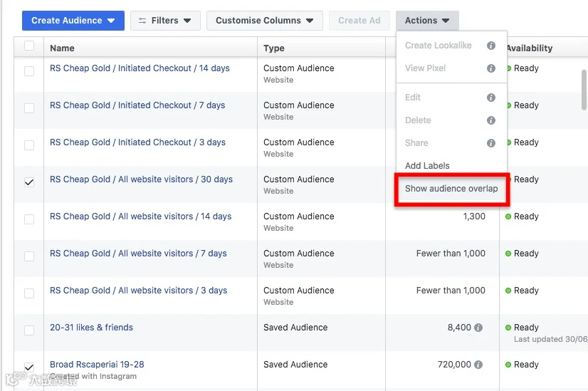Click info icon next to Create Lookalike

pyautogui.click(x=491, y=46)
